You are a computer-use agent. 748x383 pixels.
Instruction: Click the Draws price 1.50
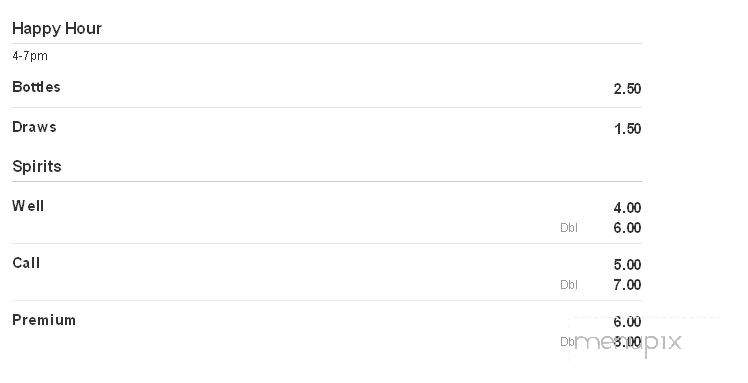pyautogui.click(x=627, y=129)
